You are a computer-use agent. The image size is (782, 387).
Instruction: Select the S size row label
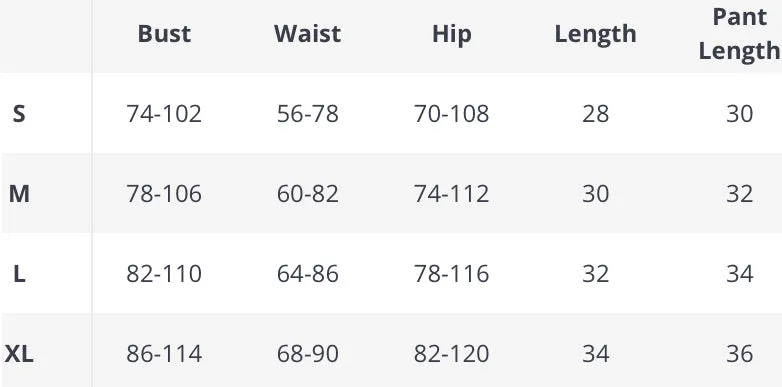pyautogui.click(x=18, y=114)
